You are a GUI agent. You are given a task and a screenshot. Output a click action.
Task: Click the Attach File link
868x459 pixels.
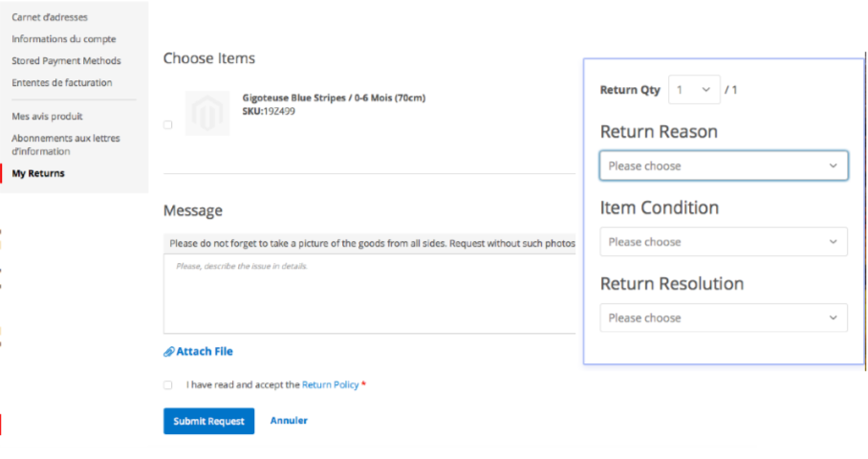coord(205,352)
